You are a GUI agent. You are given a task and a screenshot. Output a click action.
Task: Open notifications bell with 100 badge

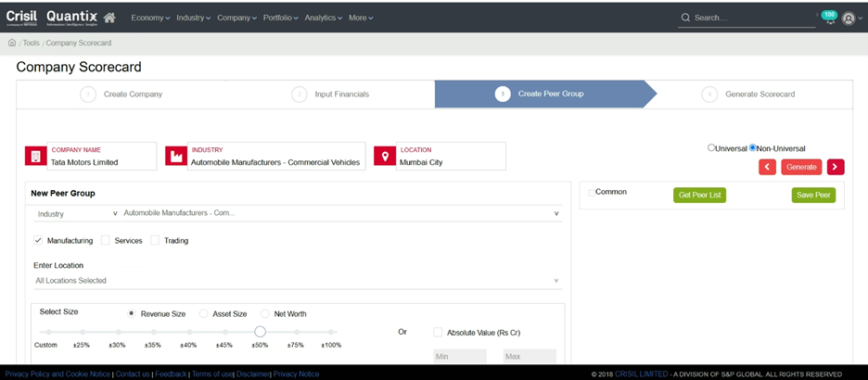pyautogui.click(x=829, y=18)
